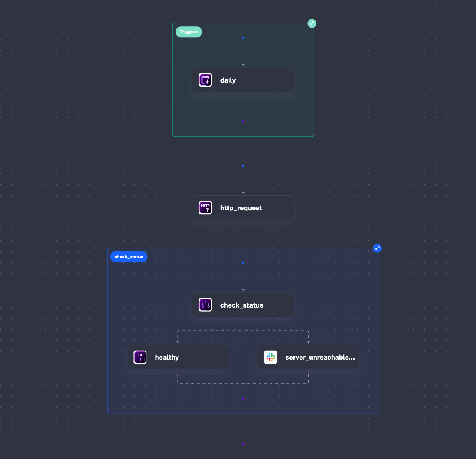The image size is (476, 459).
Task: Click the HTTP icon on http_request node
Action: click(x=205, y=208)
